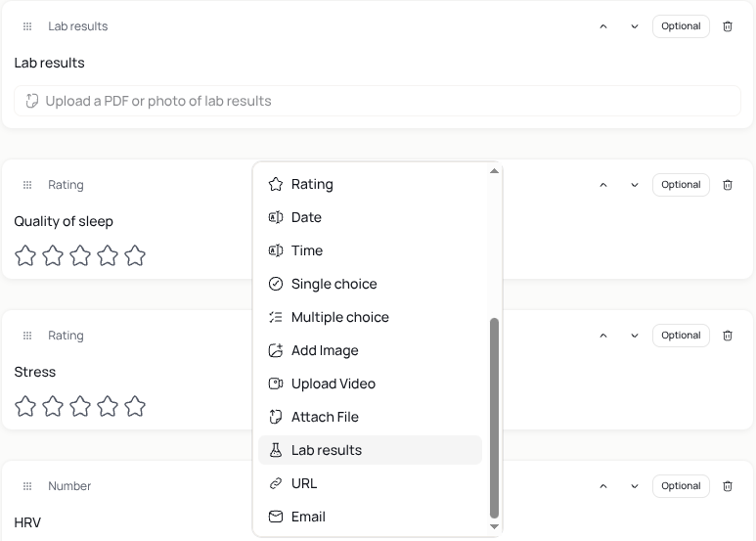Edit the 'Quality of sleep' question title
Screen dimensions: 756x541
click(64, 221)
